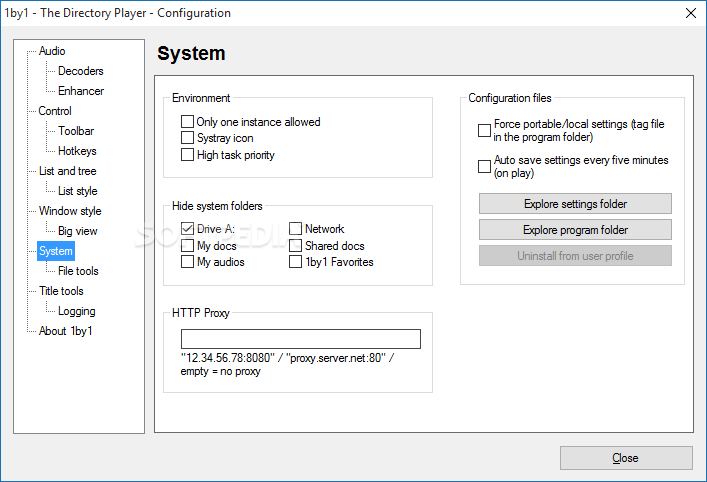Select the highlighted System tree item
This screenshot has width=707, height=482.
56,251
